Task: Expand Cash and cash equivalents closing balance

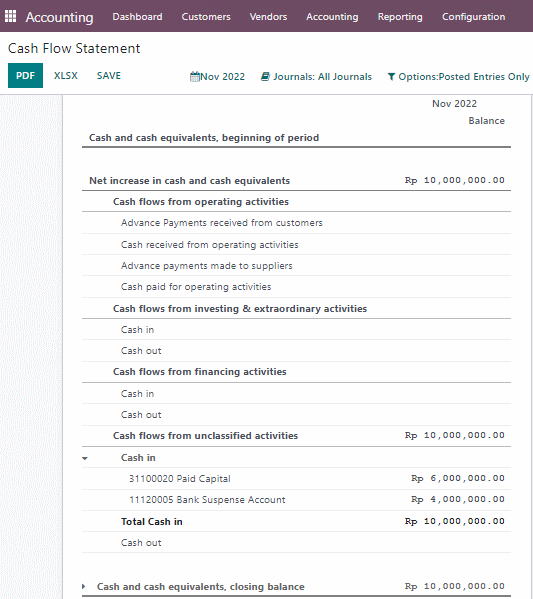Action: pos(84,586)
